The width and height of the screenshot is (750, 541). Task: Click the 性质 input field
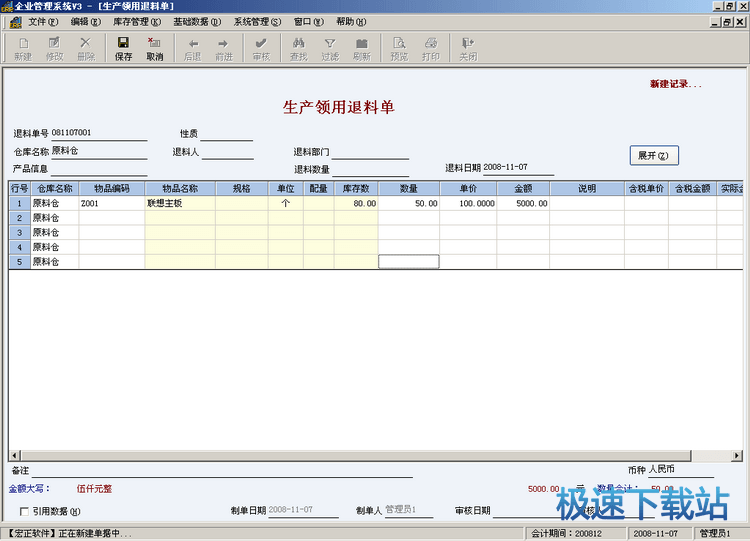click(x=226, y=134)
